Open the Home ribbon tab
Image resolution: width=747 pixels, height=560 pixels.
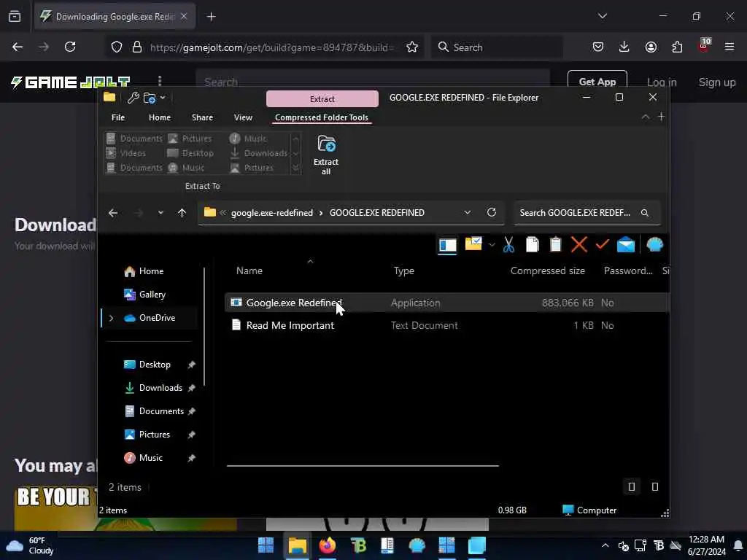[160, 117]
